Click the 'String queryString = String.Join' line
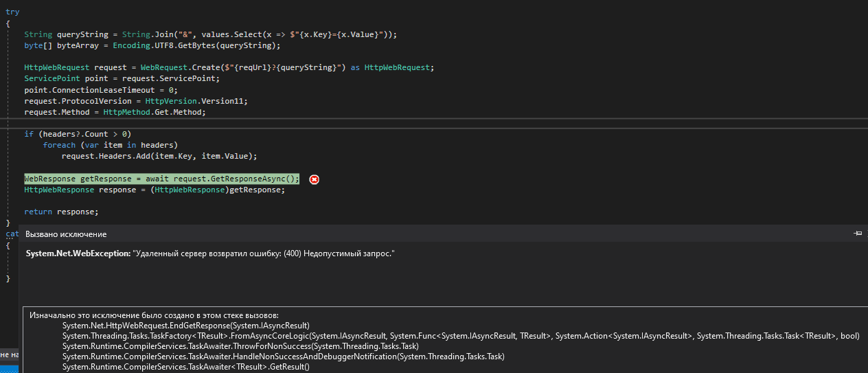 pyautogui.click(x=211, y=34)
